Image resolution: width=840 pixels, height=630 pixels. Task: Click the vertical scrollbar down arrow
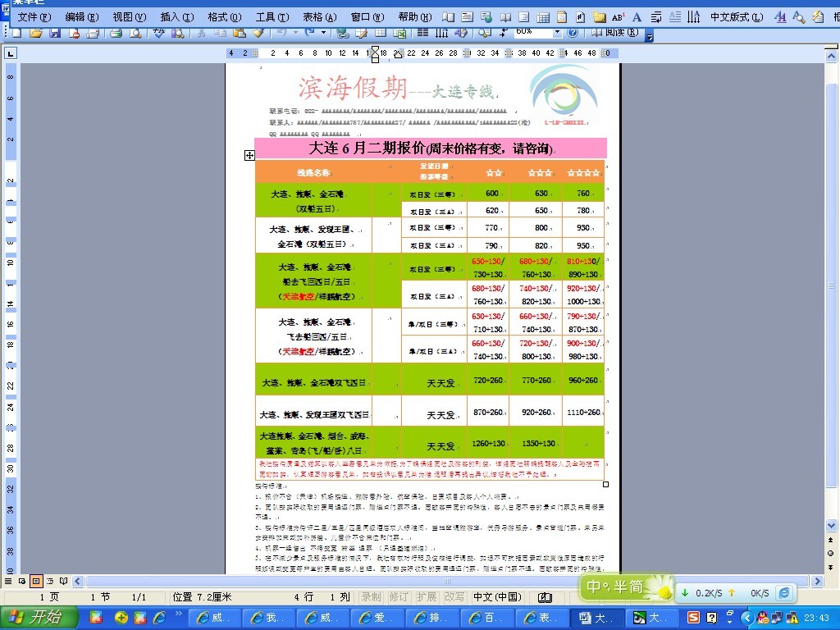click(832, 526)
